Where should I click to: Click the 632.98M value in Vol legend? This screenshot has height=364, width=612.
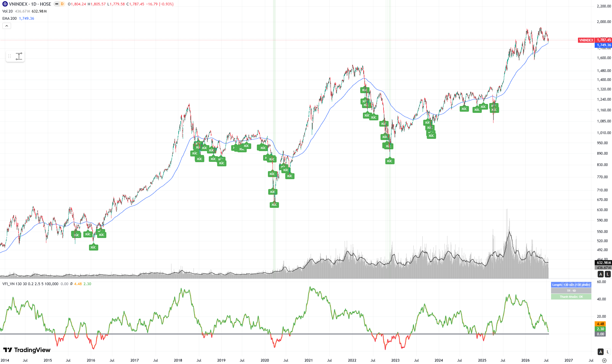pyautogui.click(x=39, y=11)
